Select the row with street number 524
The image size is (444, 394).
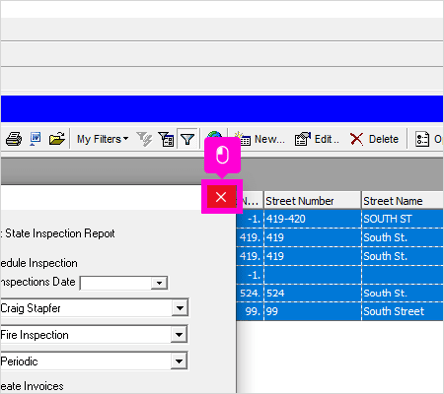340,293
